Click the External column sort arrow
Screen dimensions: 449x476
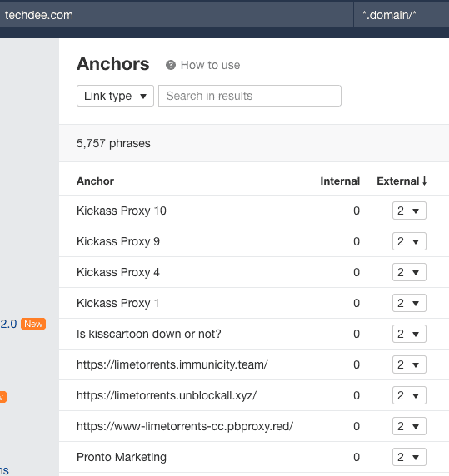[424, 181]
